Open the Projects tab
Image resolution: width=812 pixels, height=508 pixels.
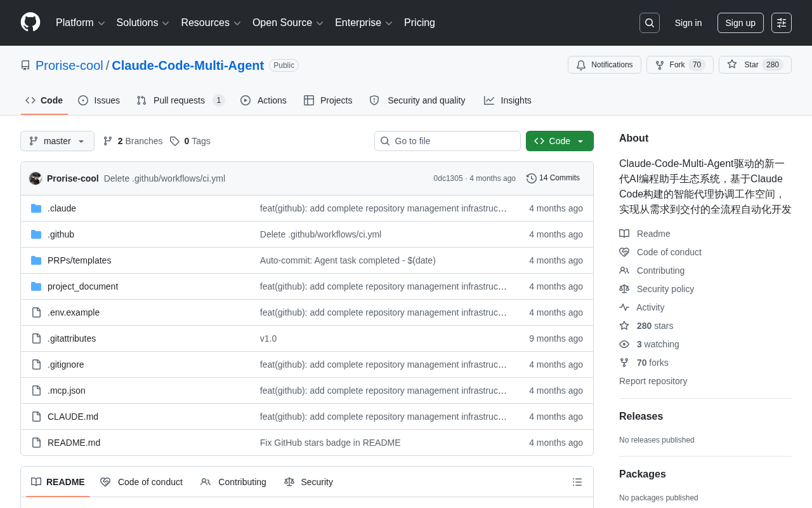(x=328, y=100)
